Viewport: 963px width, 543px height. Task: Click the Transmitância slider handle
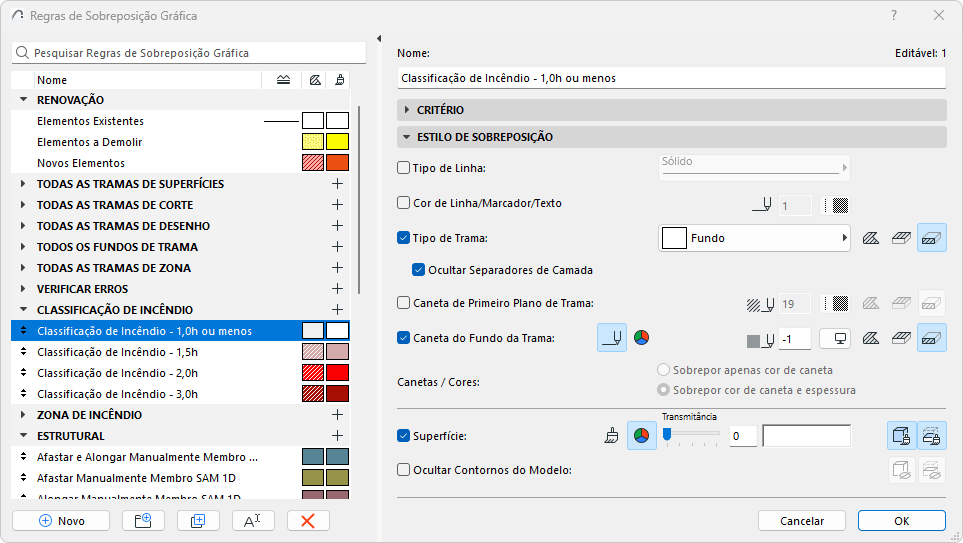click(667, 435)
